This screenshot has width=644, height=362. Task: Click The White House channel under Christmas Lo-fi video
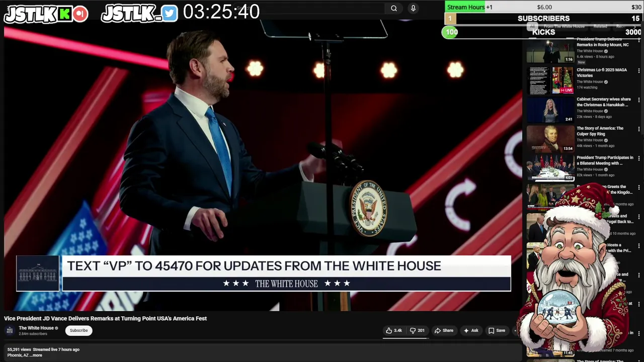[x=590, y=82]
